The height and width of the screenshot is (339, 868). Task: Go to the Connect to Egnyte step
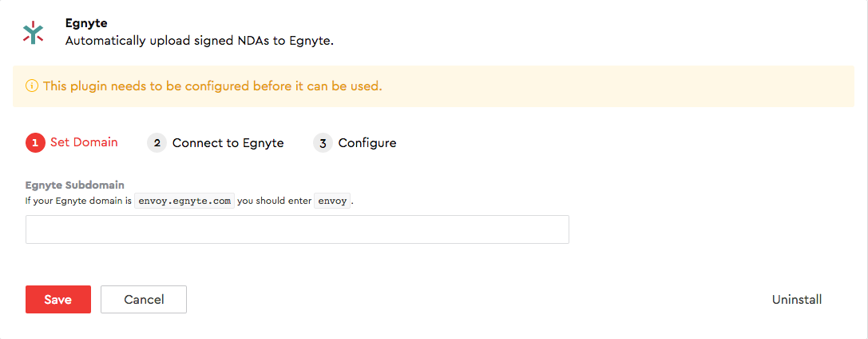pos(228,143)
